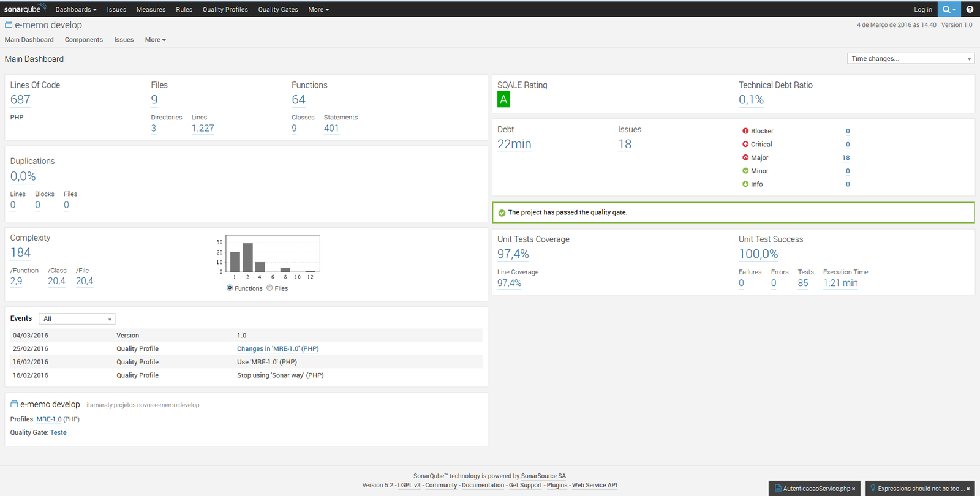
Task: Open the Time changes dropdown
Action: (911, 59)
